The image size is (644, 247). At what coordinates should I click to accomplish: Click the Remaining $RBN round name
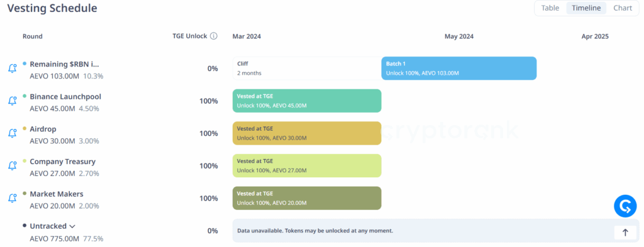[x=65, y=64]
